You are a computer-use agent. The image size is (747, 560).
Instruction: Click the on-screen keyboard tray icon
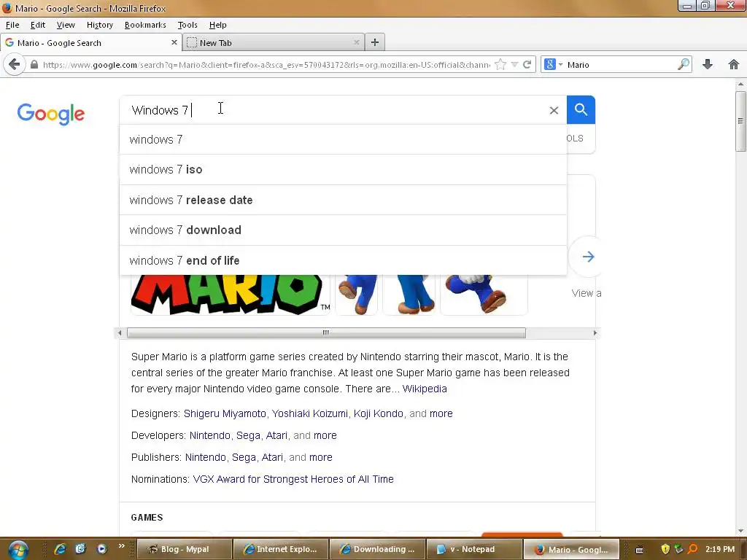pyautogui.click(x=639, y=550)
